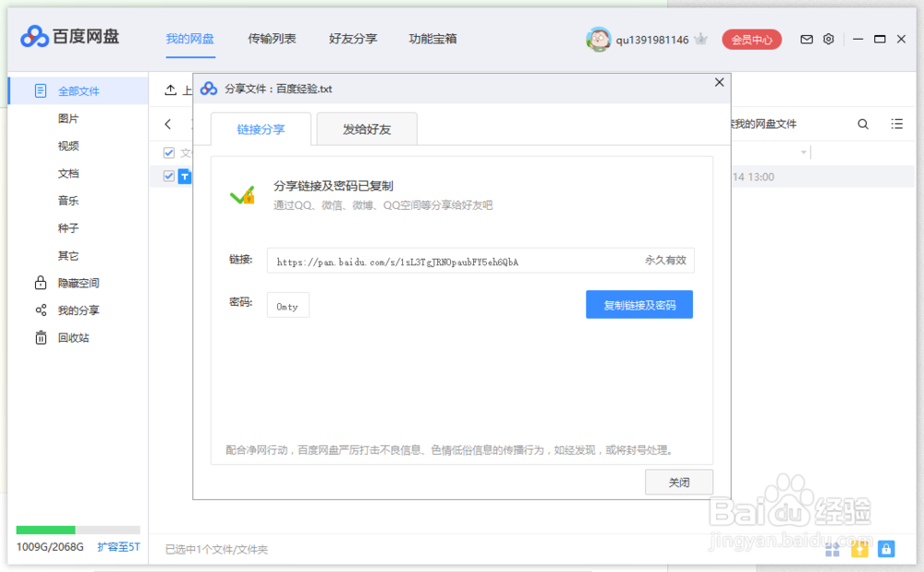Uncheck the txt file selection checkbox
This screenshot has height=572, width=924.
(168, 176)
